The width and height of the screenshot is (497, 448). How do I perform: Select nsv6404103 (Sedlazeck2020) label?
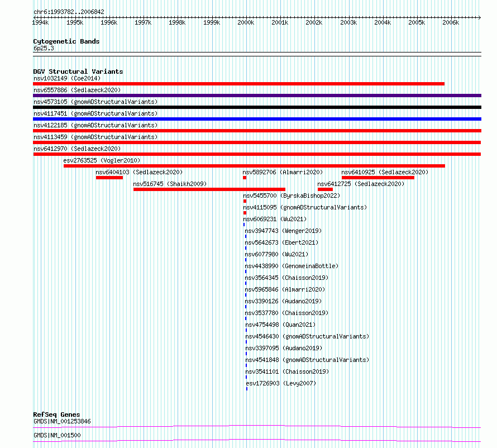139,172
